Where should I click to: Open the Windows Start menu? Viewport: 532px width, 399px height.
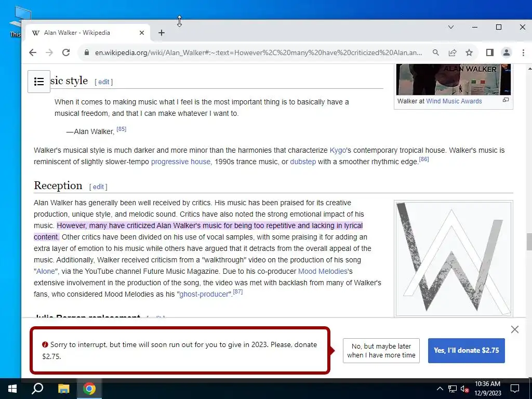coord(12,389)
